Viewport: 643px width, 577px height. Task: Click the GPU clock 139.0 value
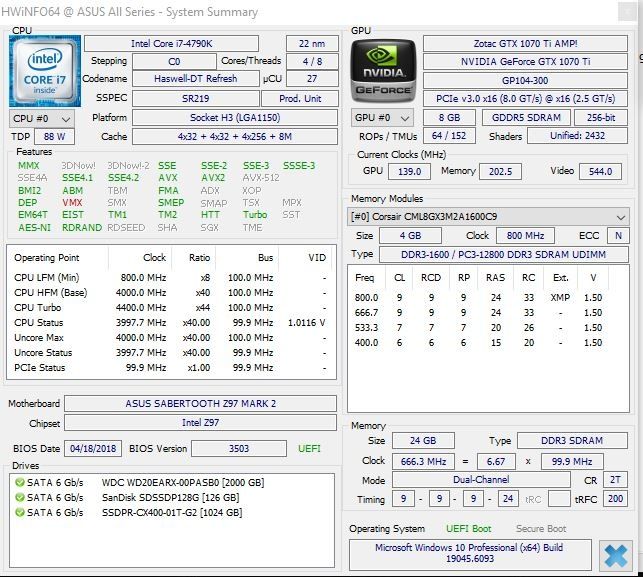tap(409, 171)
